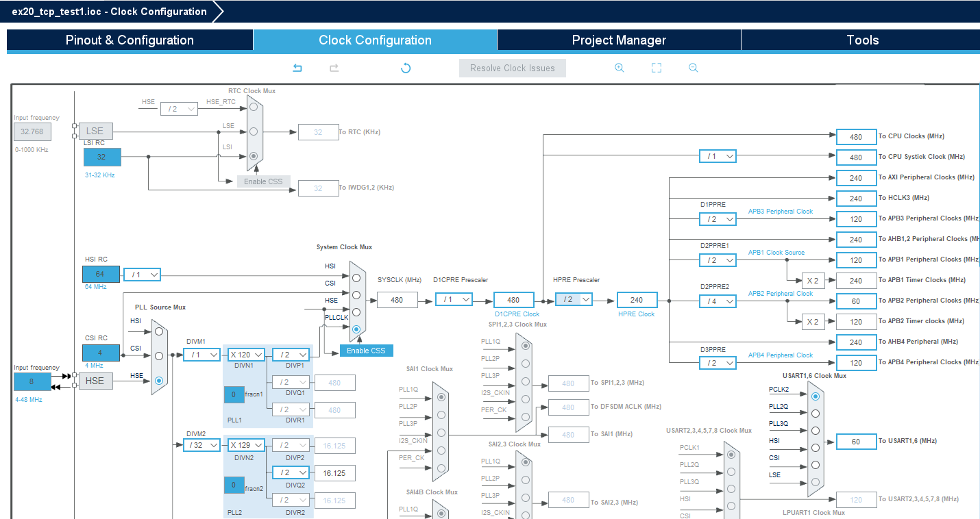Click the To HCLK3 240 field
The image size is (980, 519).
[857, 198]
